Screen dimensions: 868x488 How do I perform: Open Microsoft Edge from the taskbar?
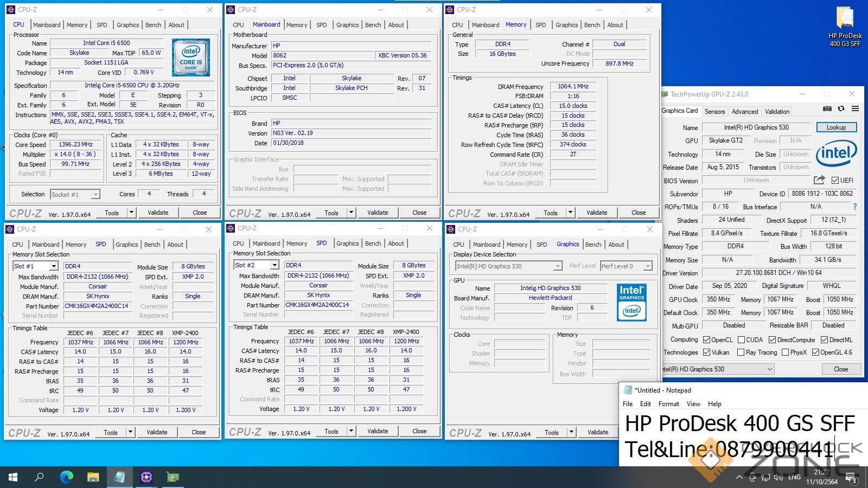coord(67,477)
